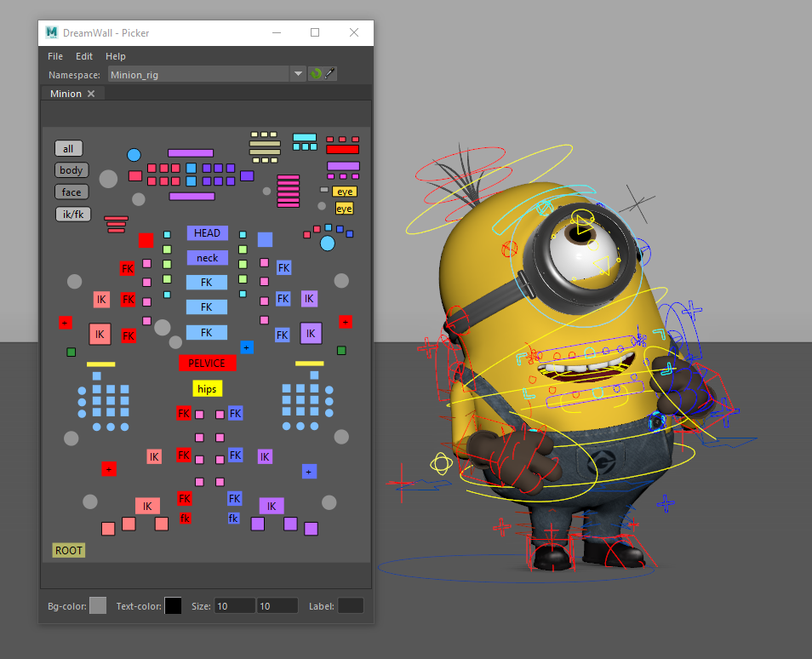The width and height of the screenshot is (812, 659).
Task: Click the wider yellow 'eye' button
Action: coord(345,192)
